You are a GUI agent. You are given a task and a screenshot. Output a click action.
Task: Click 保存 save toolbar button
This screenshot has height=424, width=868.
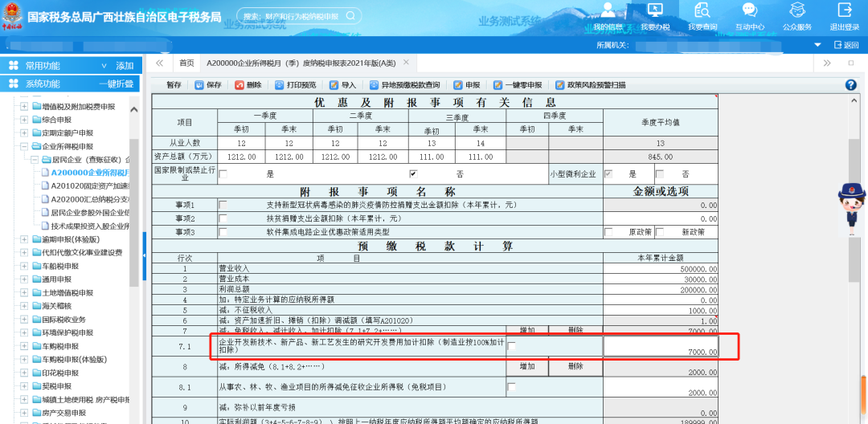coord(208,85)
